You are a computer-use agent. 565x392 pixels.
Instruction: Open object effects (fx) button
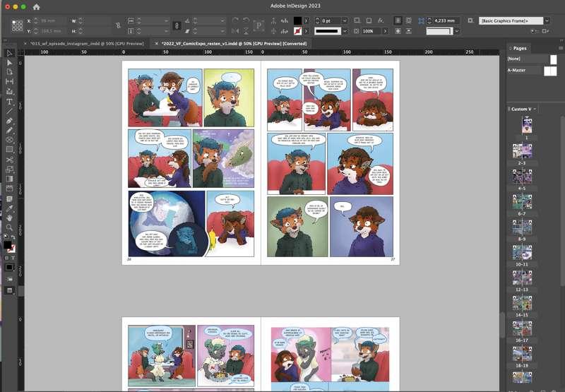[x=381, y=20]
